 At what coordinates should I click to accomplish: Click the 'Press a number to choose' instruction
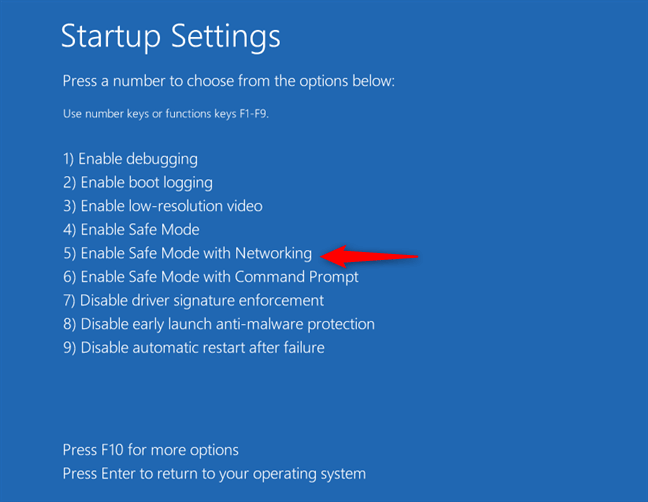point(228,80)
